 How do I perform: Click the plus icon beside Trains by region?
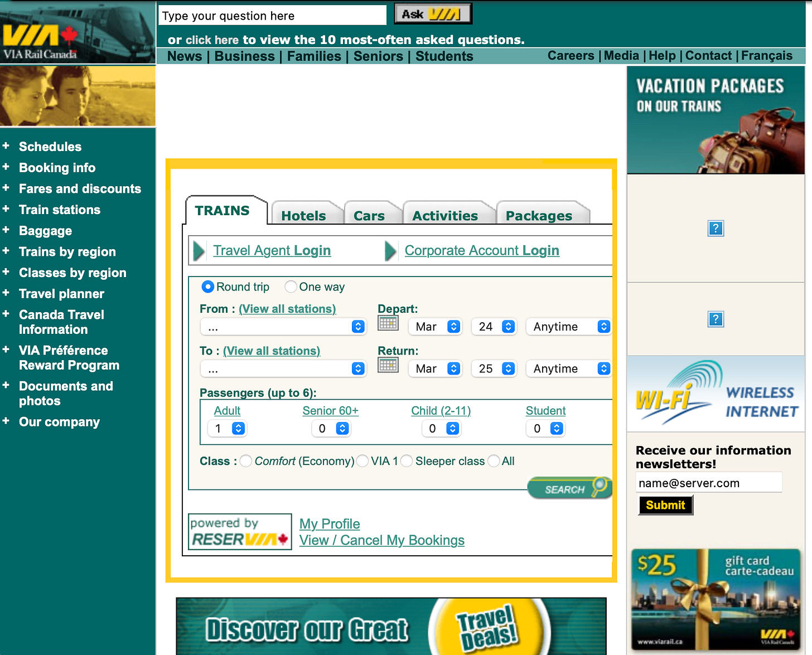click(x=6, y=251)
